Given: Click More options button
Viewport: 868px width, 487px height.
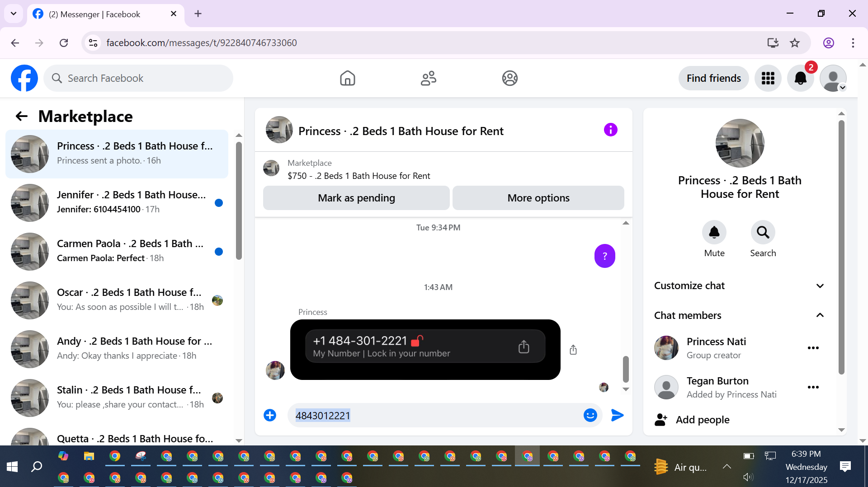Looking at the screenshot, I should click(x=538, y=198).
